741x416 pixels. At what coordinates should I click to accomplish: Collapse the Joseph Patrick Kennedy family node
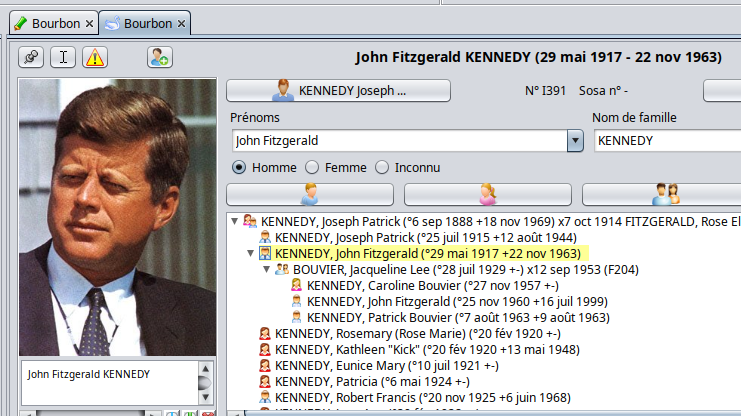pos(234,221)
